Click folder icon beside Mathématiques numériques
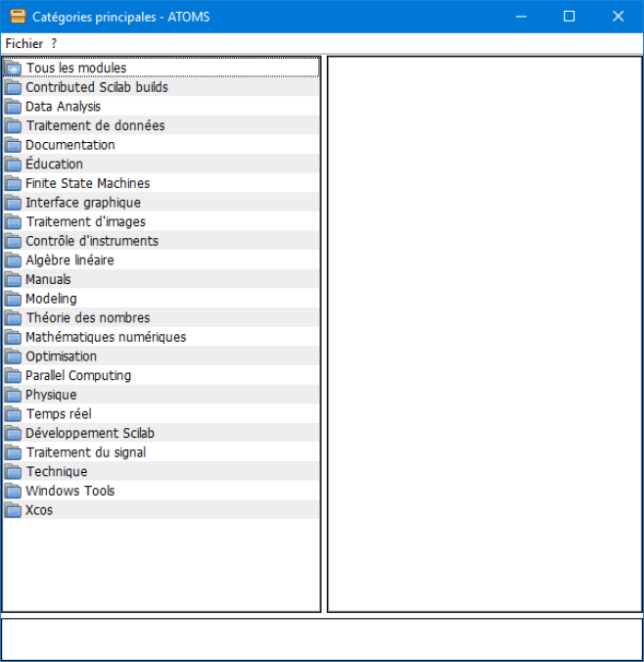 tap(14, 337)
